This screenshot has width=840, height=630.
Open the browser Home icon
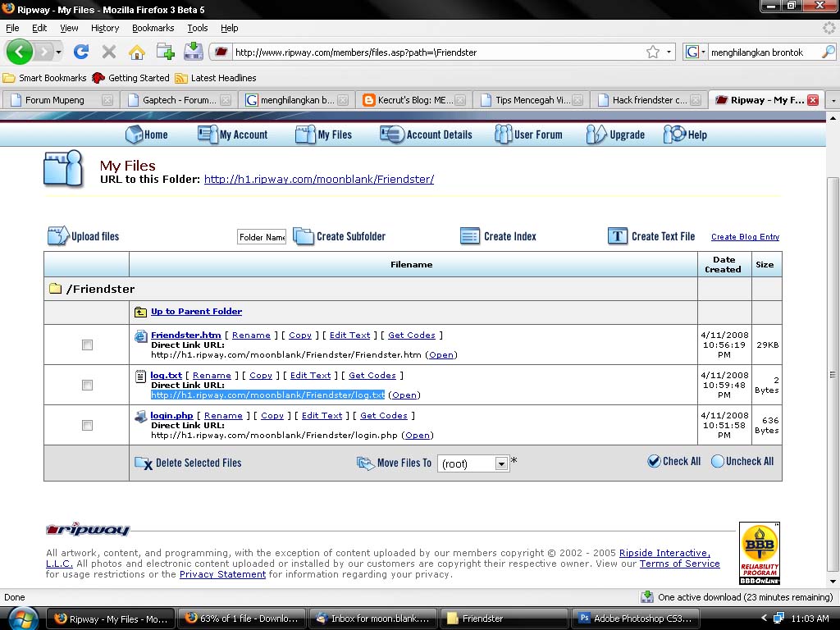tap(137, 52)
